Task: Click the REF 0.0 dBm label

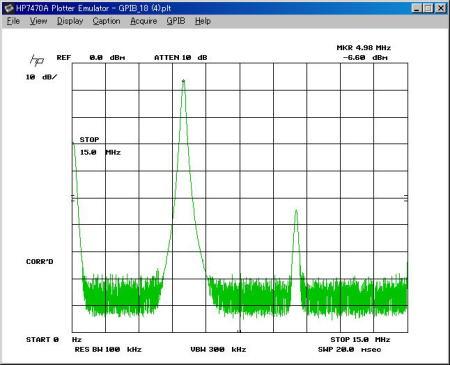Action: 91,58
